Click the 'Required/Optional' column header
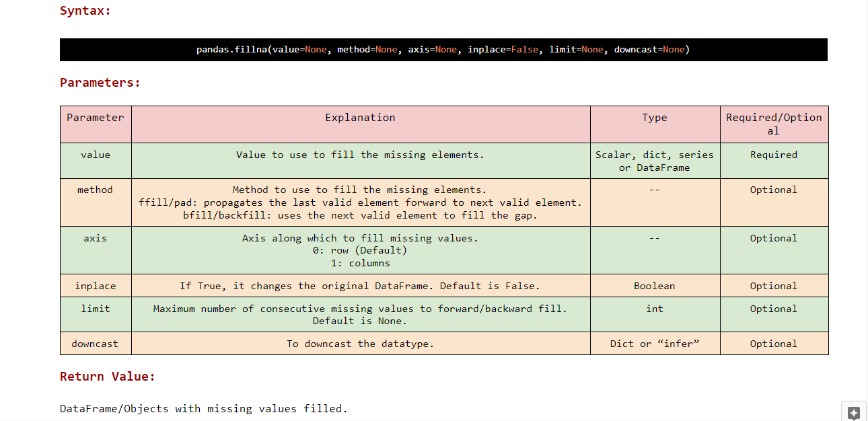 click(774, 124)
